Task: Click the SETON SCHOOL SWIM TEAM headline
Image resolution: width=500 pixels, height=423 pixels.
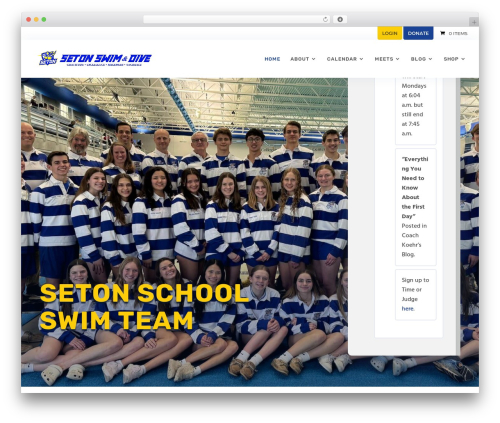Action: [x=144, y=307]
